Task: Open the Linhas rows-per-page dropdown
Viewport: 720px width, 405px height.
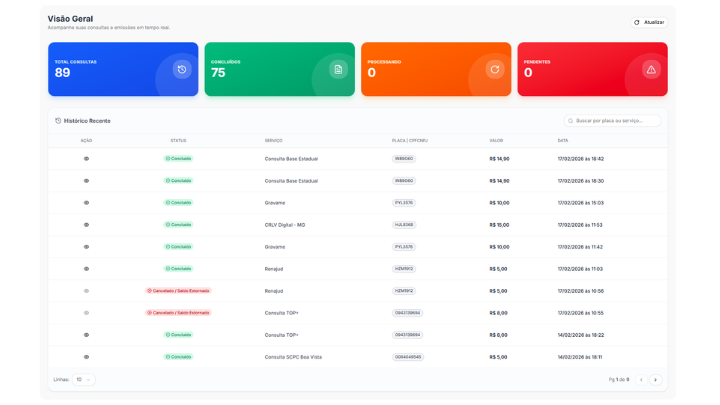Action: point(83,380)
